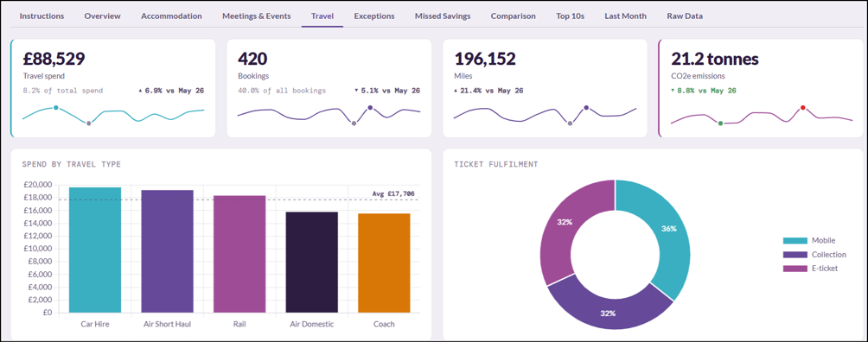Go to the Accommodation tab
This screenshot has height=342, width=868.
pos(171,16)
